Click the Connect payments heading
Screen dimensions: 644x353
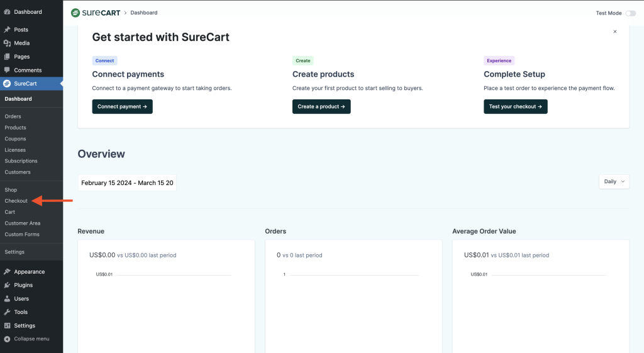point(128,74)
